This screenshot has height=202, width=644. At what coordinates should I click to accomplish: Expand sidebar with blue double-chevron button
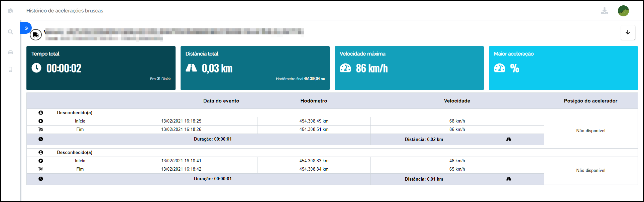tap(26, 28)
